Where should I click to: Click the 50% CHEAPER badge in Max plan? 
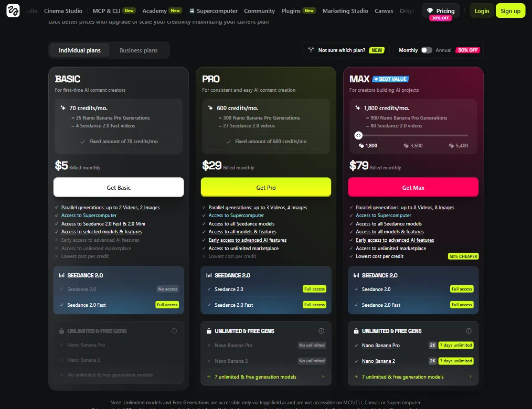(x=463, y=256)
